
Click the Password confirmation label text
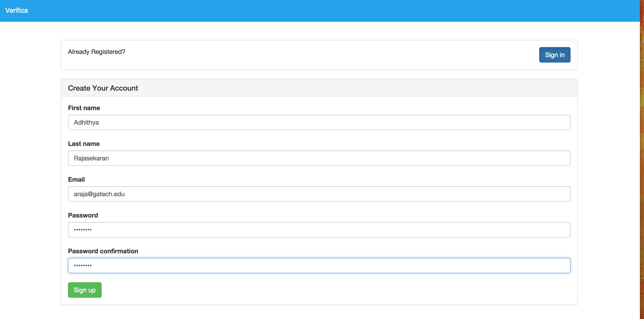103,251
